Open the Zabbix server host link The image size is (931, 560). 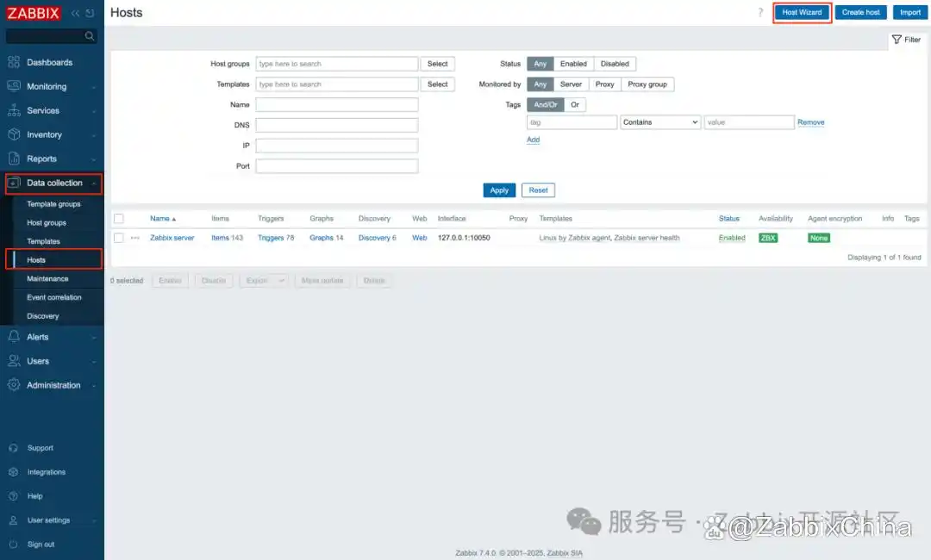point(172,238)
